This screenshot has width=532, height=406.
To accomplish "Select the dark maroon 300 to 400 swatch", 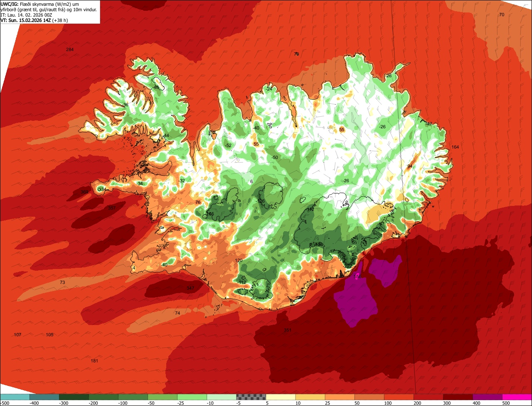I will pos(458,397).
